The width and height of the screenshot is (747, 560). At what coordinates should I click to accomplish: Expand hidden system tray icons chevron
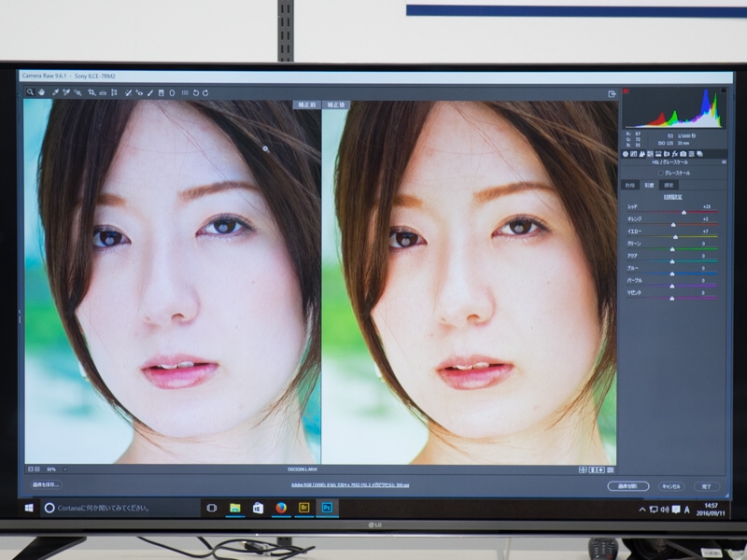click(642, 510)
